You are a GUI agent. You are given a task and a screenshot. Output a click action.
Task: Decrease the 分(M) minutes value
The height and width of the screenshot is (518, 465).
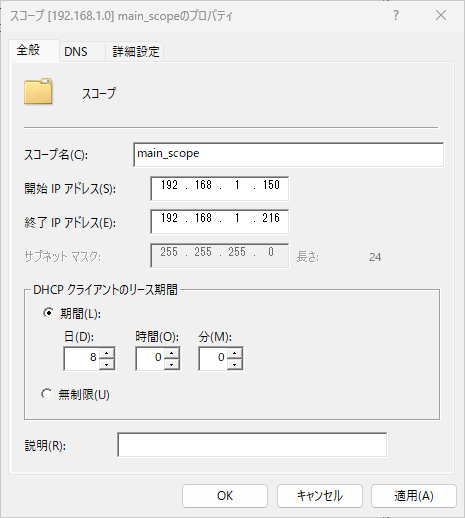[235, 364]
